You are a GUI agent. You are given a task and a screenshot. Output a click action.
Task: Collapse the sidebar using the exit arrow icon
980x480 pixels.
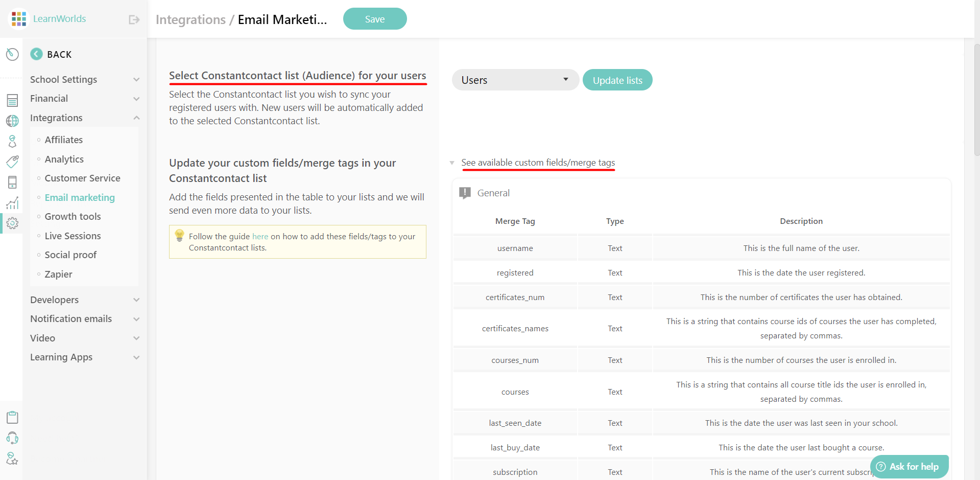click(x=133, y=19)
